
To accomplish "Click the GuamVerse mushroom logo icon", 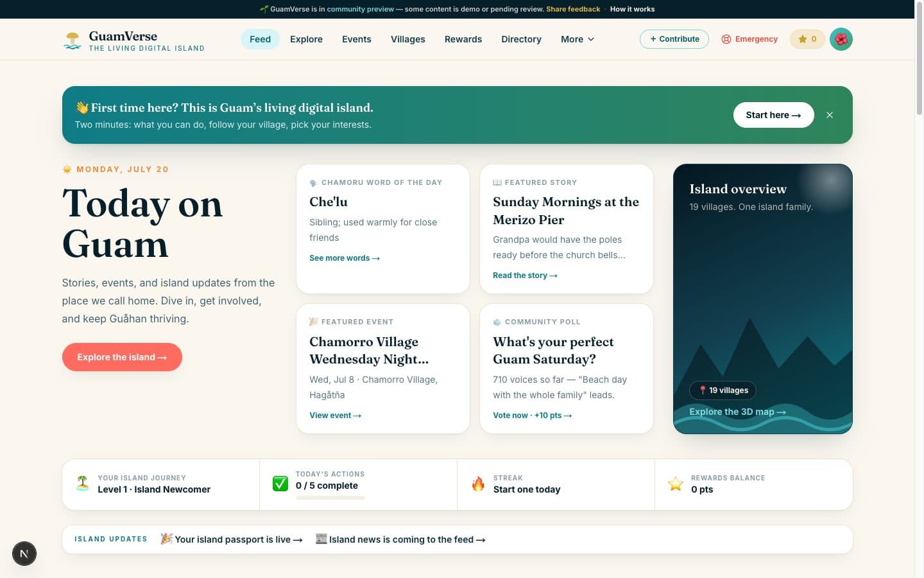I will pyautogui.click(x=73, y=40).
